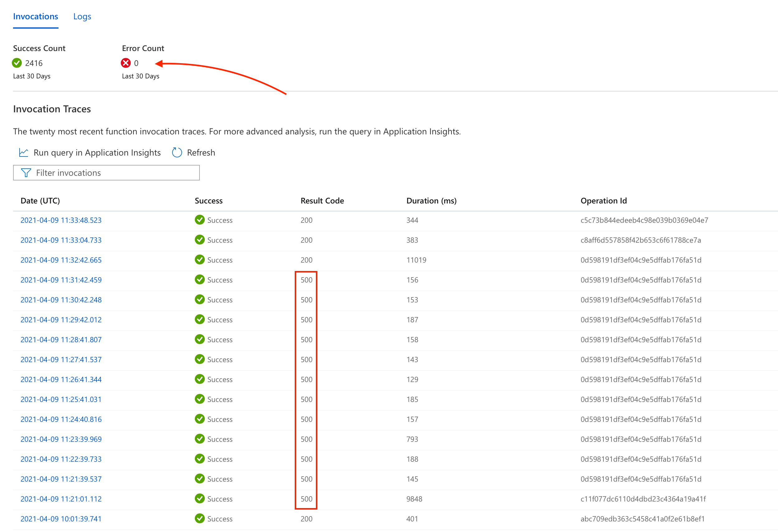778x532 pixels.
Task: Click the Result Code column header
Action: coord(322,201)
